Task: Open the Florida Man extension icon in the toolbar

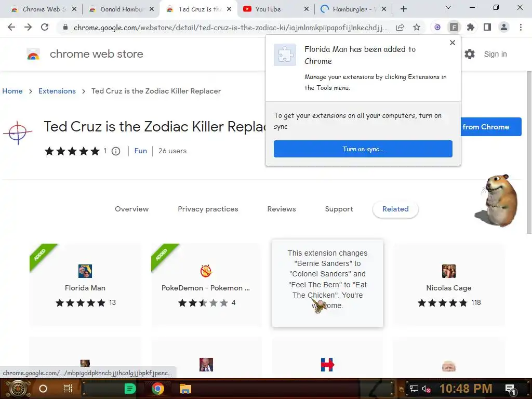Action: pos(454,27)
